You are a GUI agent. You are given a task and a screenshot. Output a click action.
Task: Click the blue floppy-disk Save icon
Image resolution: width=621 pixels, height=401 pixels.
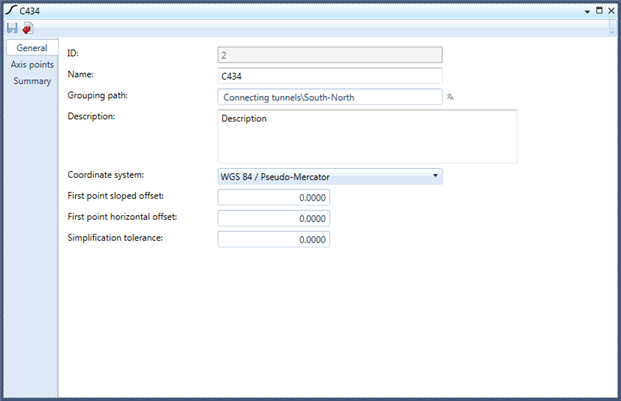pyautogui.click(x=12, y=28)
